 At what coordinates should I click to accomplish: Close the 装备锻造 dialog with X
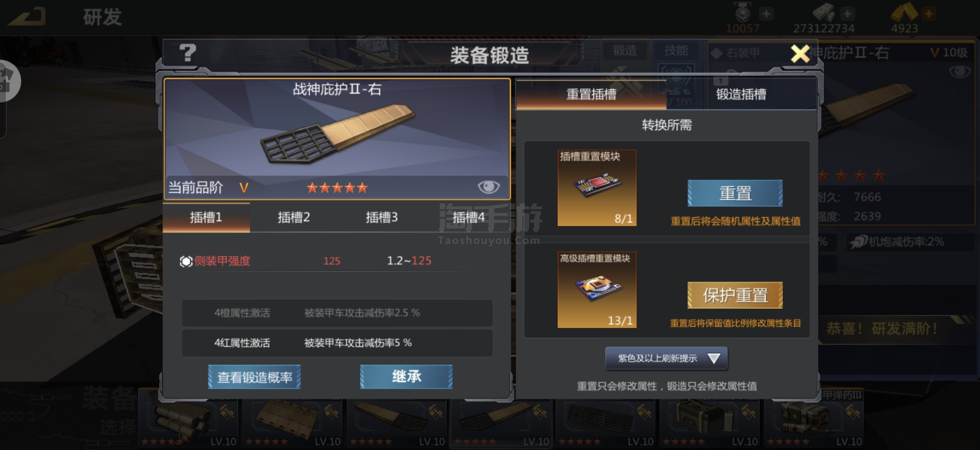(800, 54)
